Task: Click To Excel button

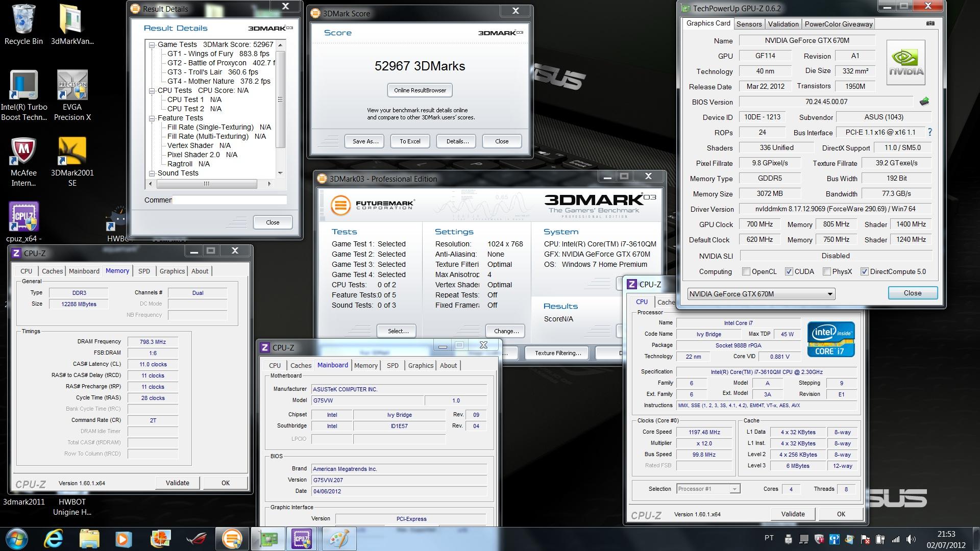Action: coord(410,141)
